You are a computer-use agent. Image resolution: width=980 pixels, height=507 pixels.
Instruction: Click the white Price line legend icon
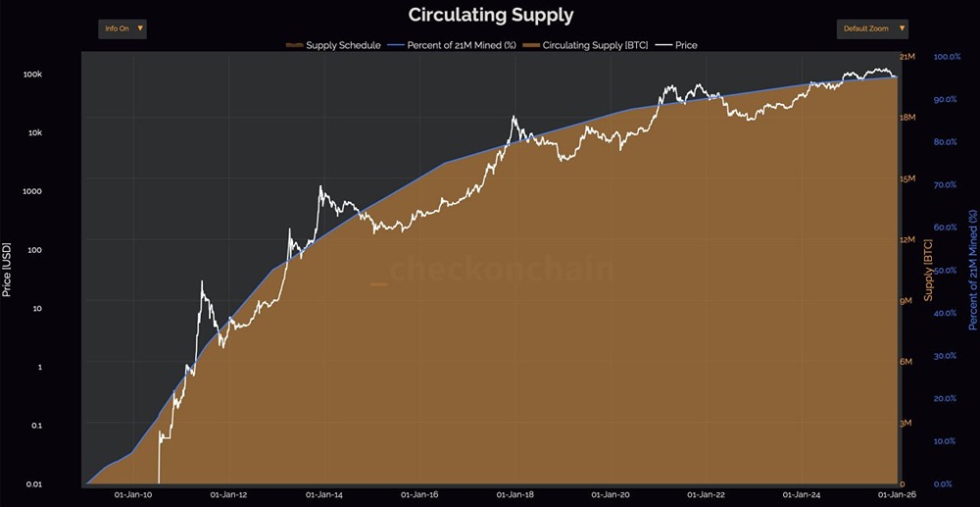[665, 45]
